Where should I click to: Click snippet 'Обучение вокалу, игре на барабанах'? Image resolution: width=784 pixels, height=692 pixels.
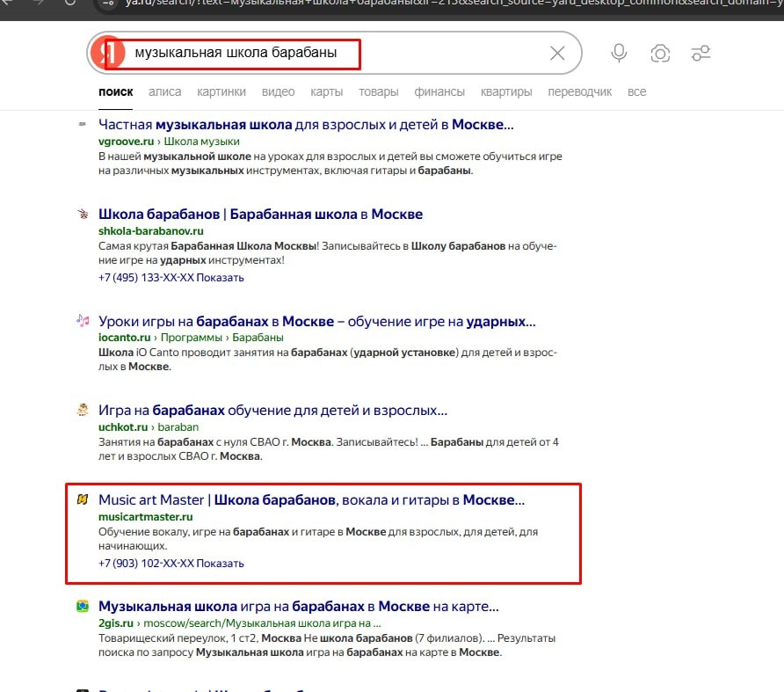318,539
